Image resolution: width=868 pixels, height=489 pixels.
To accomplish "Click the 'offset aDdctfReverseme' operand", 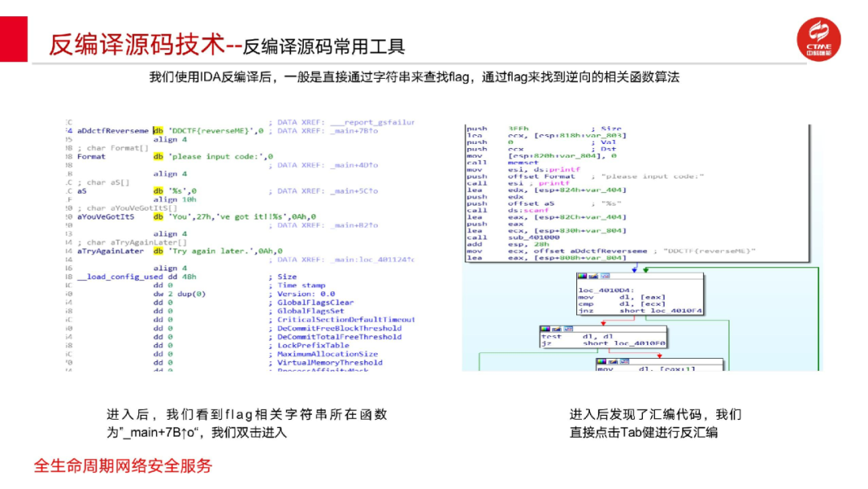I will point(592,251).
